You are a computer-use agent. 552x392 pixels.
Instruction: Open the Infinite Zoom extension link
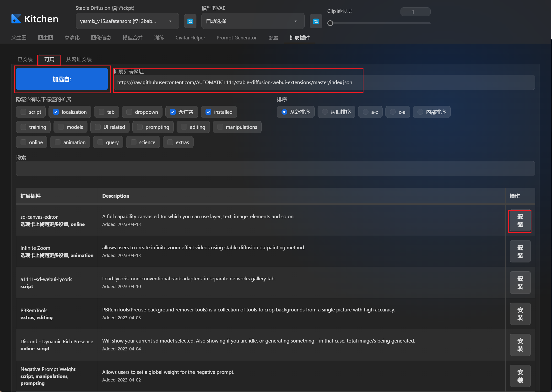coord(35,248)
